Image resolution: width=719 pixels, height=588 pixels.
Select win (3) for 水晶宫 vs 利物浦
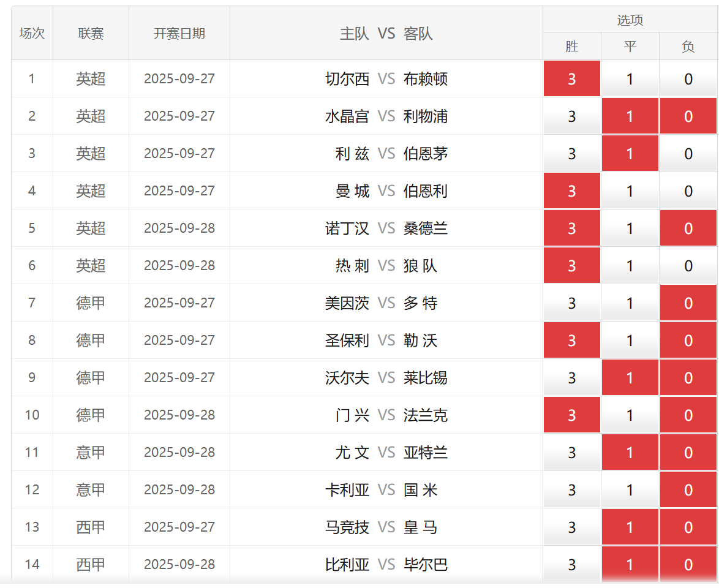571,116
